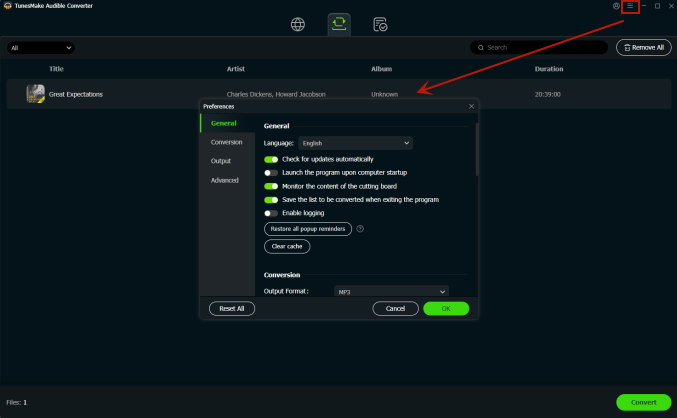Open the Output Format dropdown showing MP3
The height and width of the screenshot is (418, 677).
(x=391, y=291)
